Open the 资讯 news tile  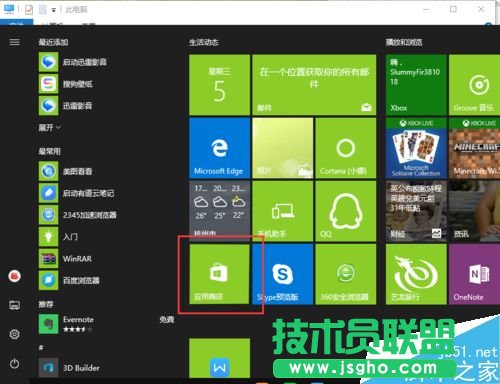(474, 211)
